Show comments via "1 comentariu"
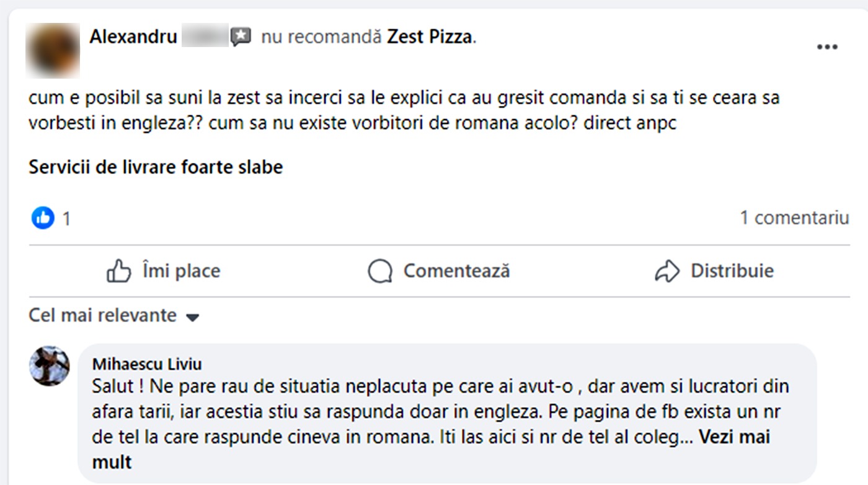Screen dimensions: 868x485 tap(794, 218)
